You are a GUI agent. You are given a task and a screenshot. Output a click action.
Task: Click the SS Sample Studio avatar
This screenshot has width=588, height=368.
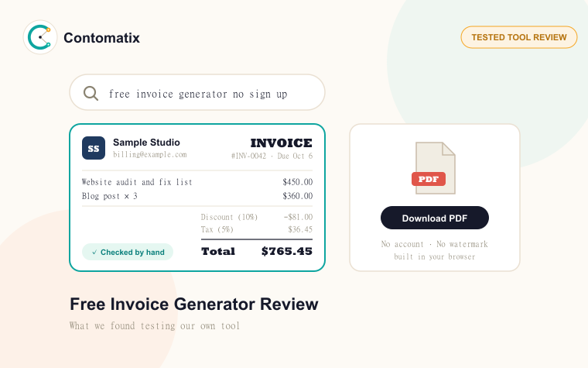coord(94,148)
